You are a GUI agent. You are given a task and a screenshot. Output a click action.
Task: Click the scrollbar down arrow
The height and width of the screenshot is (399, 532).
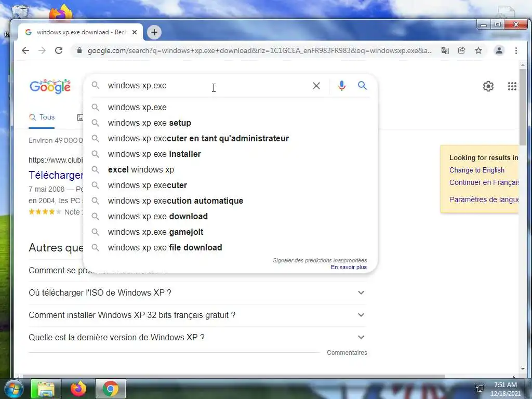coord(523,369)
